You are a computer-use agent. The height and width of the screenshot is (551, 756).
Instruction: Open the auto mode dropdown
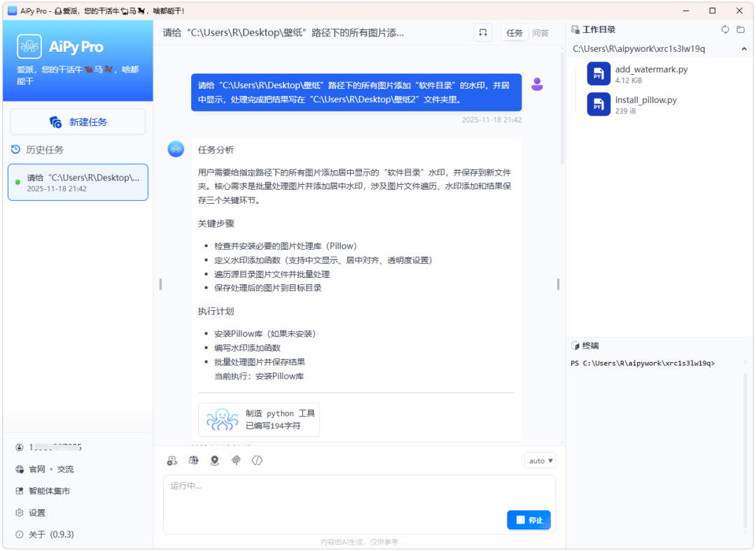540,461
